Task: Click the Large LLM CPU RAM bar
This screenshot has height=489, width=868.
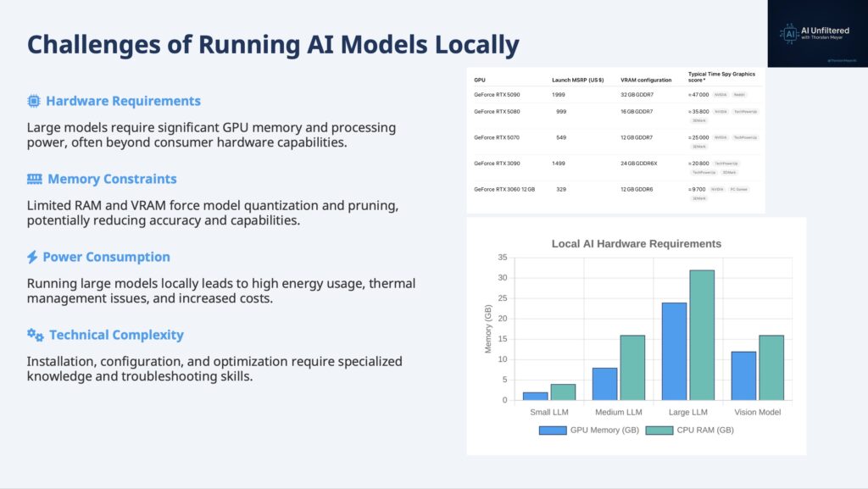Action: click(701, 335)
